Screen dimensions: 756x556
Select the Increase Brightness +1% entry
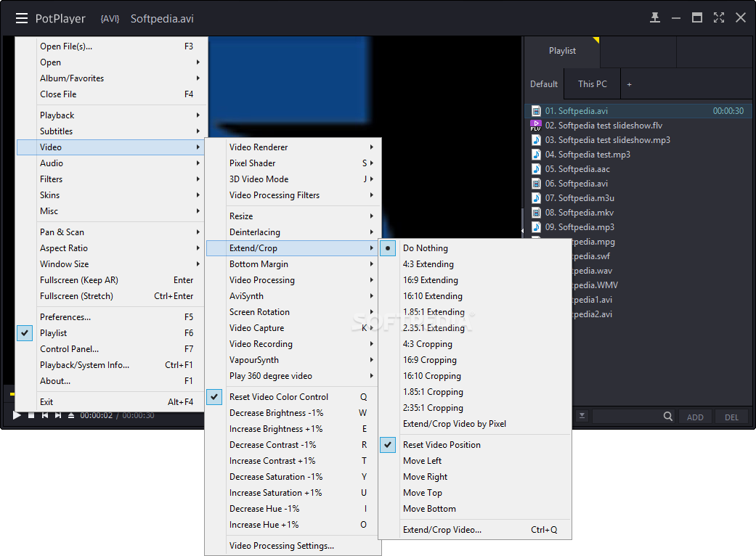click(x=293, y=429)
